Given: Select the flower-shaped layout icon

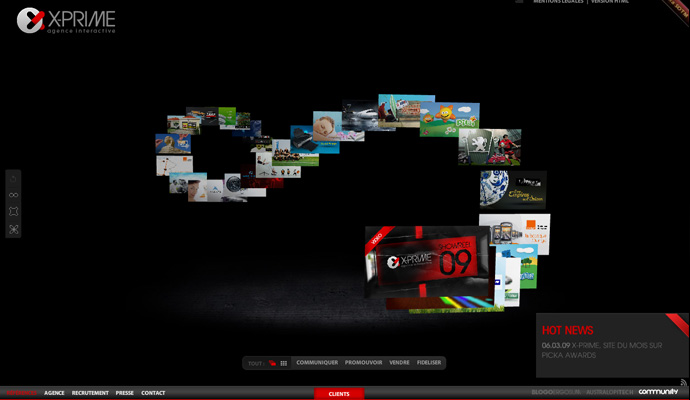Looking at the screenshot, I should coord(13,229).
